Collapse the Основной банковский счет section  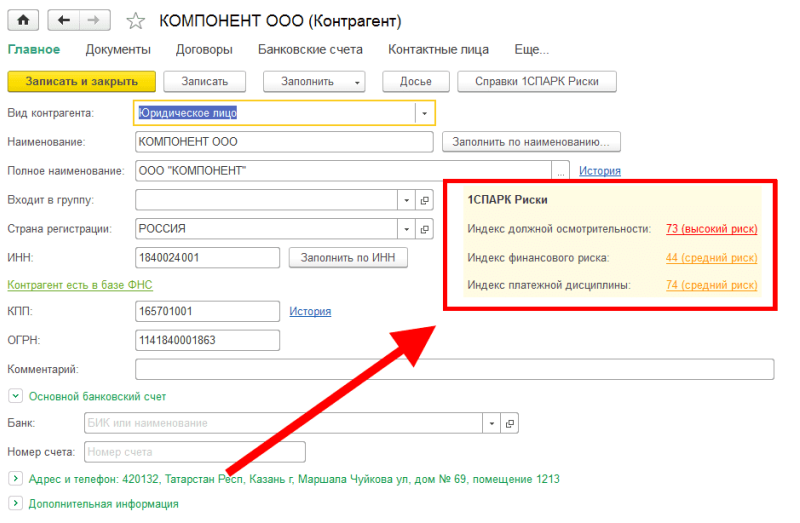click(15, 396)
